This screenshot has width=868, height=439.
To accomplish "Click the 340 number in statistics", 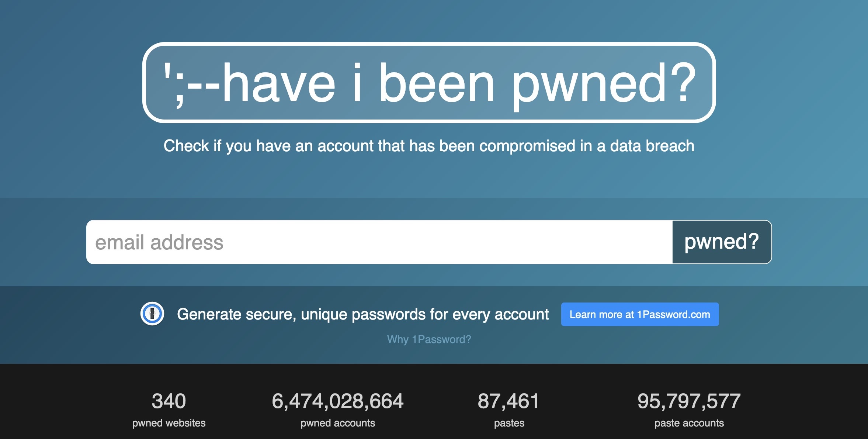I will pos(169,401).
